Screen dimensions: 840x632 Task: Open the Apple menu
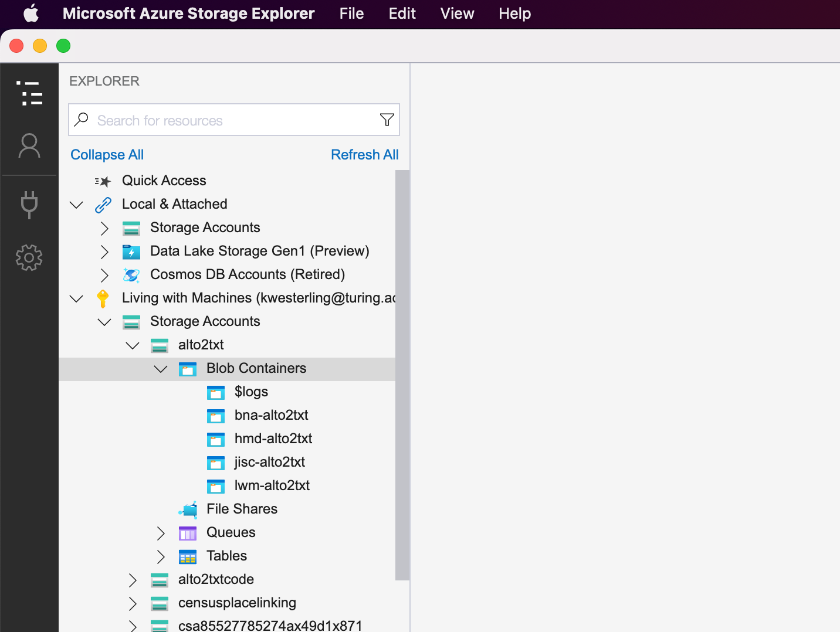pos(31,13)
